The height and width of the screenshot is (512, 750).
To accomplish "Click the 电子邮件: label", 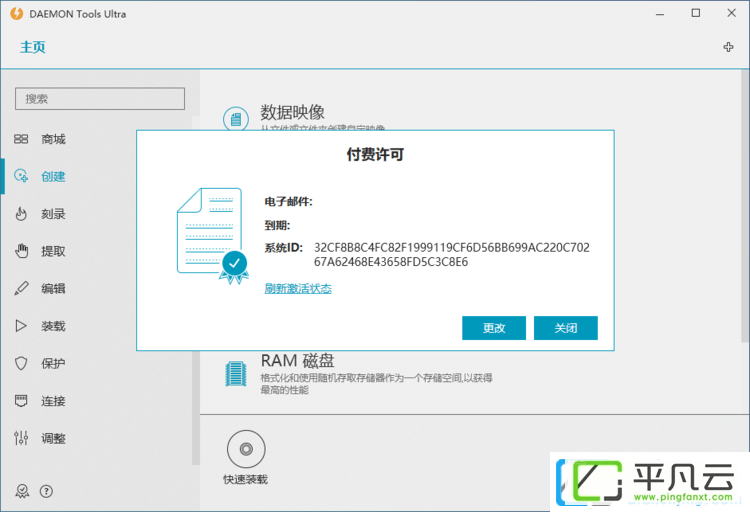I will 288,201.
